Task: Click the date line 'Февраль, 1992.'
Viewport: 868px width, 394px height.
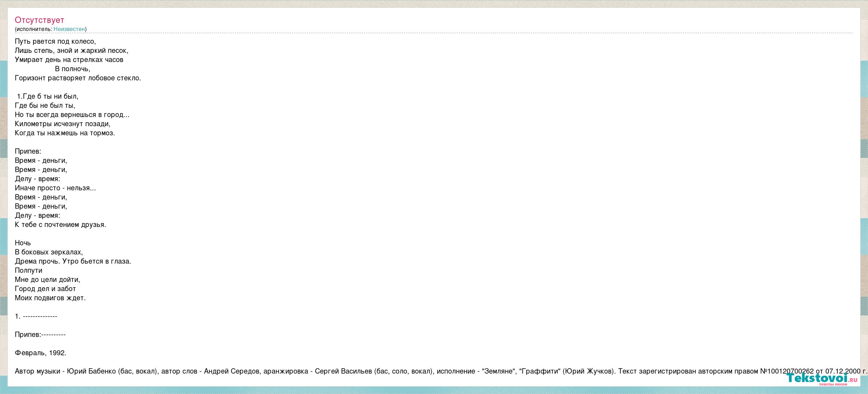Action: coord(41,353)
